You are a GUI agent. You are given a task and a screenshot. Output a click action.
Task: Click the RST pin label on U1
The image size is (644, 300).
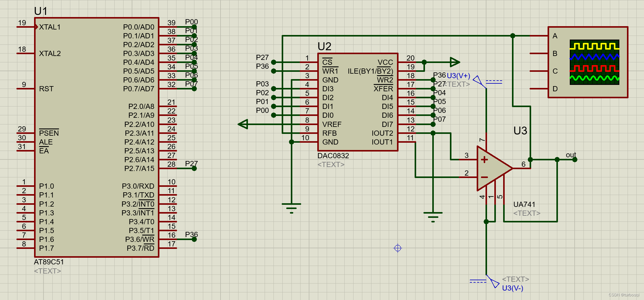click(x=46, y=89)
